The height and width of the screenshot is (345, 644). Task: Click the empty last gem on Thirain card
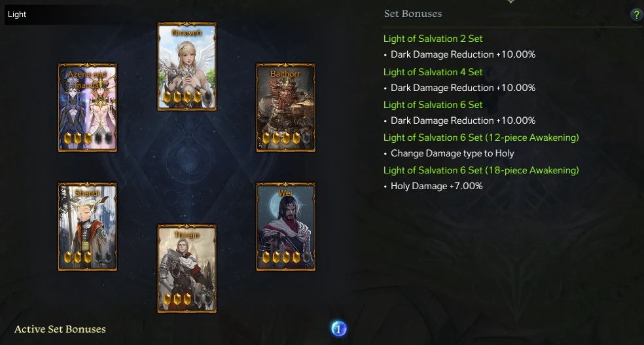[x=208, y=299]
